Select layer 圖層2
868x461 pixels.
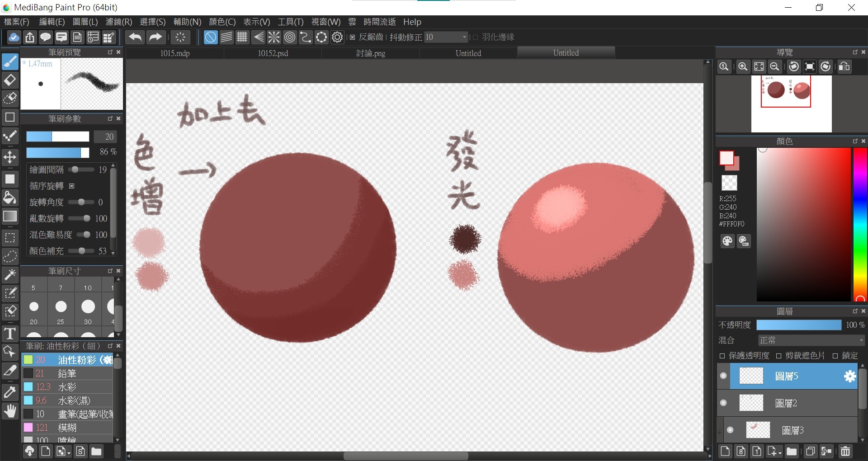click(787, 403)
